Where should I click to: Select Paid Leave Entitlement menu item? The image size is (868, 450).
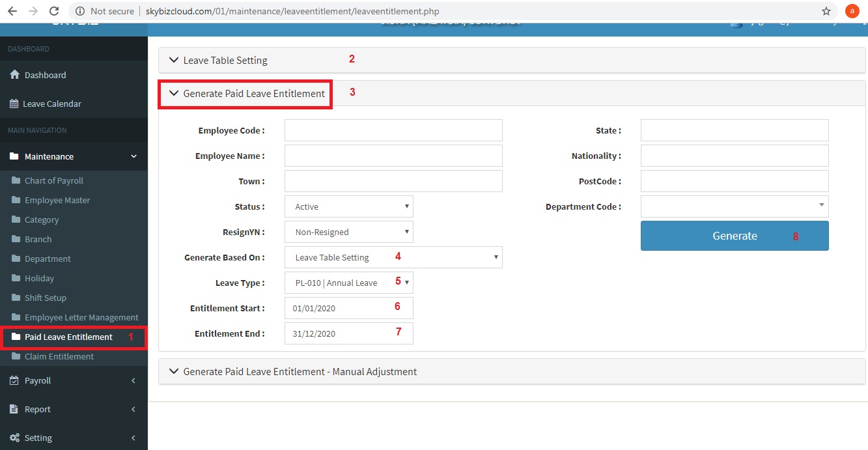click(x=68, y=337)
